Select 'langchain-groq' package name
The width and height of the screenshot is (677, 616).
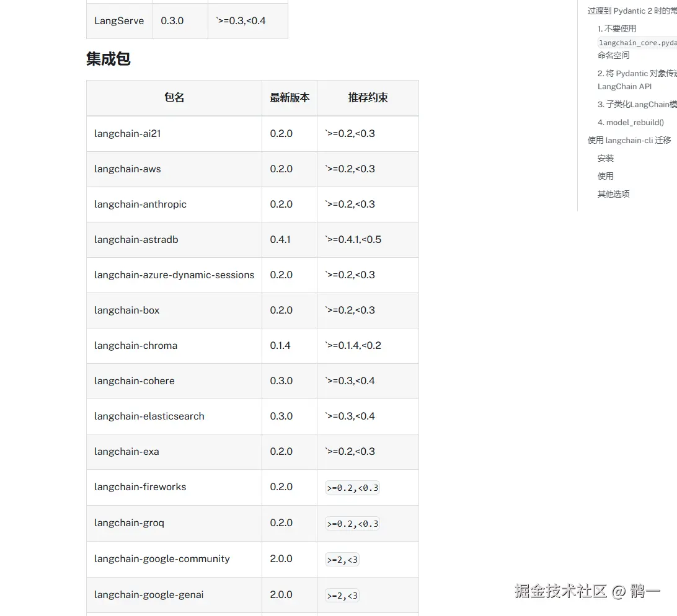point(129,523)
